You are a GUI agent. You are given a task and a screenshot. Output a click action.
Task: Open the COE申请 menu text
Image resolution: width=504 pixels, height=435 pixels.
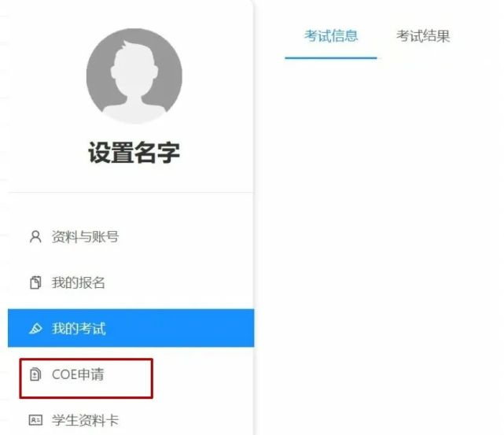tap(78, 374)
